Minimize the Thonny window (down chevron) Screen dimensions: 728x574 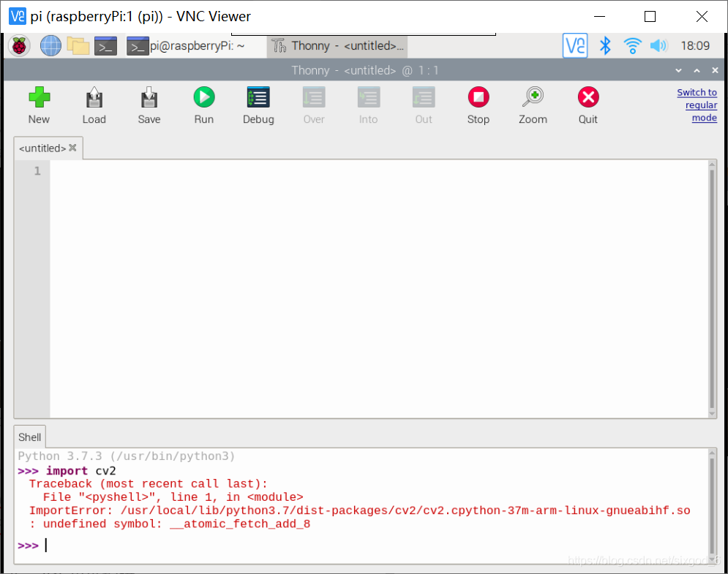point(678,70)
